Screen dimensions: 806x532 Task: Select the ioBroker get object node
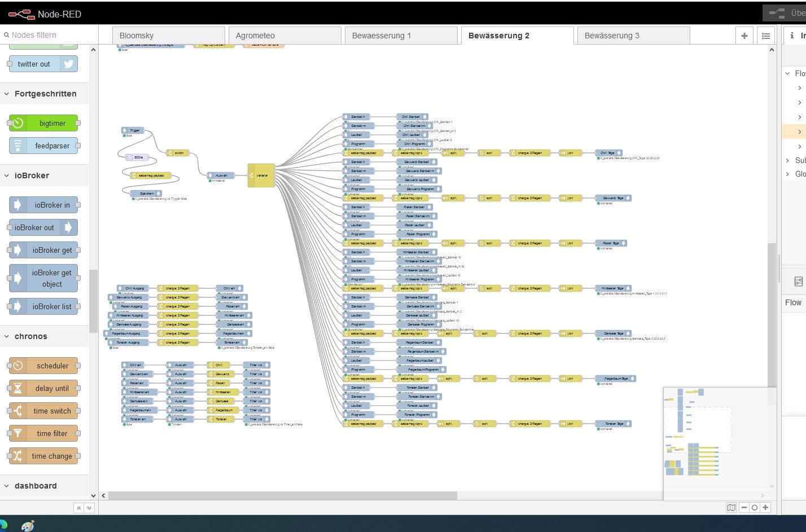click(x=43, y=278)
